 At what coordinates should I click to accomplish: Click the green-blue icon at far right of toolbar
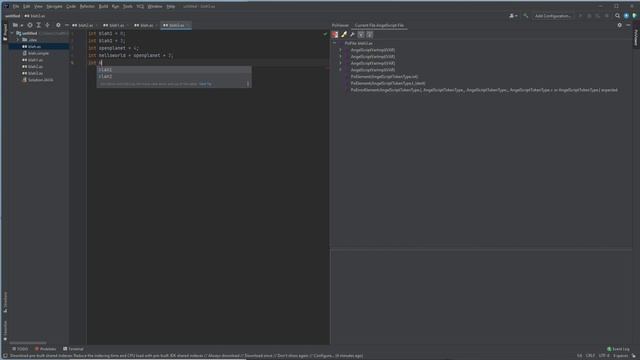click(635, 16)
